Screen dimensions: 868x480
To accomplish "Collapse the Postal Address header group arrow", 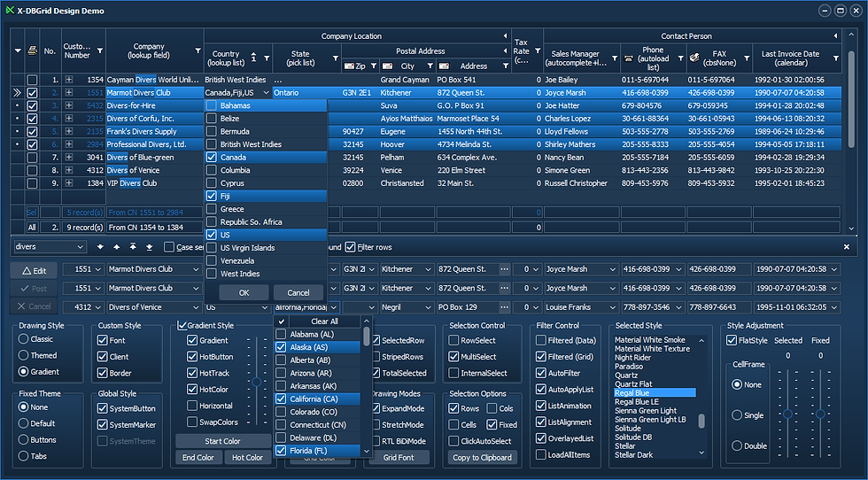I will 505,51.
